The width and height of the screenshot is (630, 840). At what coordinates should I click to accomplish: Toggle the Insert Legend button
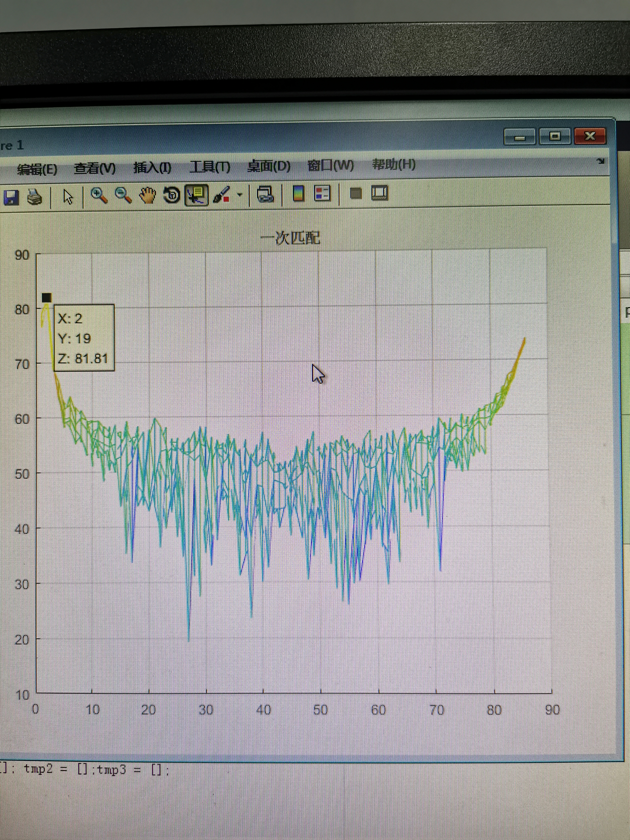click(x=322, y=193)
